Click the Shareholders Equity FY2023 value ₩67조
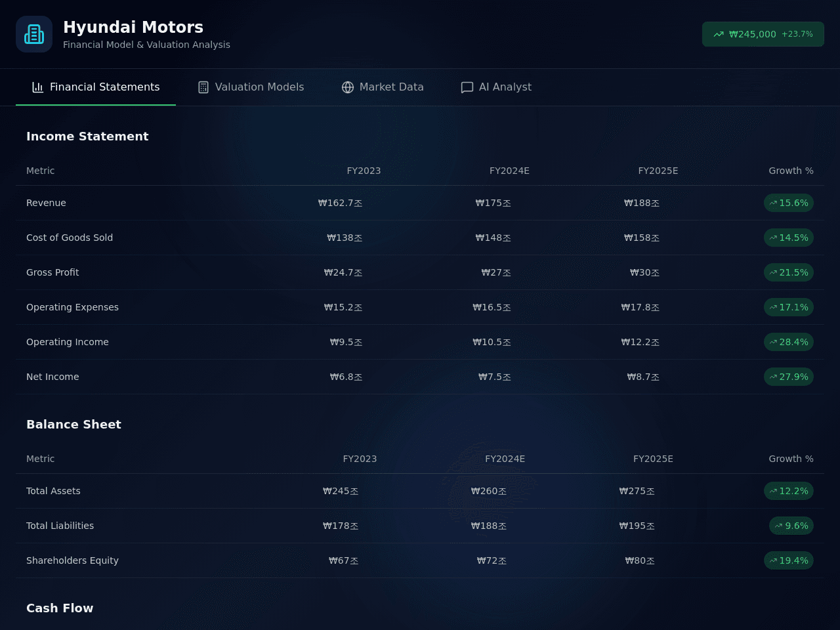Image resolution: width=840 pixels, height=630 pixels. 343,560
